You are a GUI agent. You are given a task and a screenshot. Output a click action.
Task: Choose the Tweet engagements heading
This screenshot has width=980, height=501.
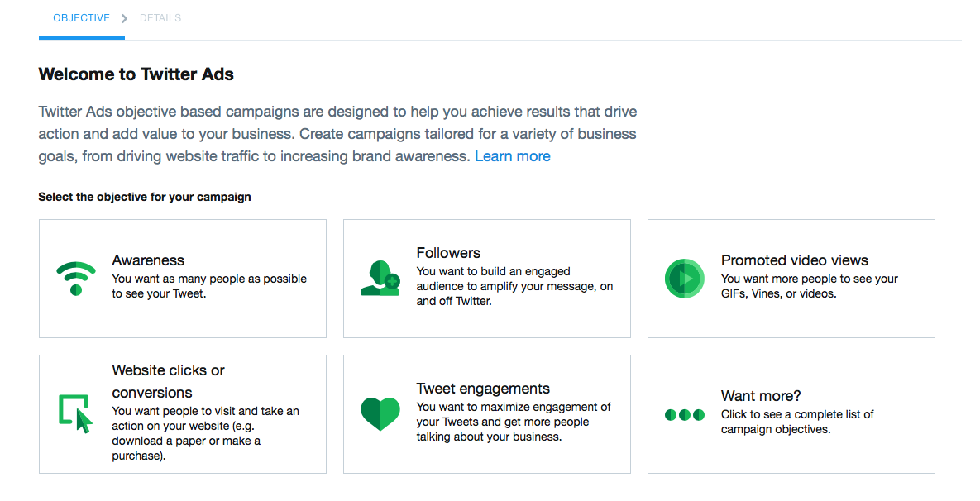(x=483, y=389)
